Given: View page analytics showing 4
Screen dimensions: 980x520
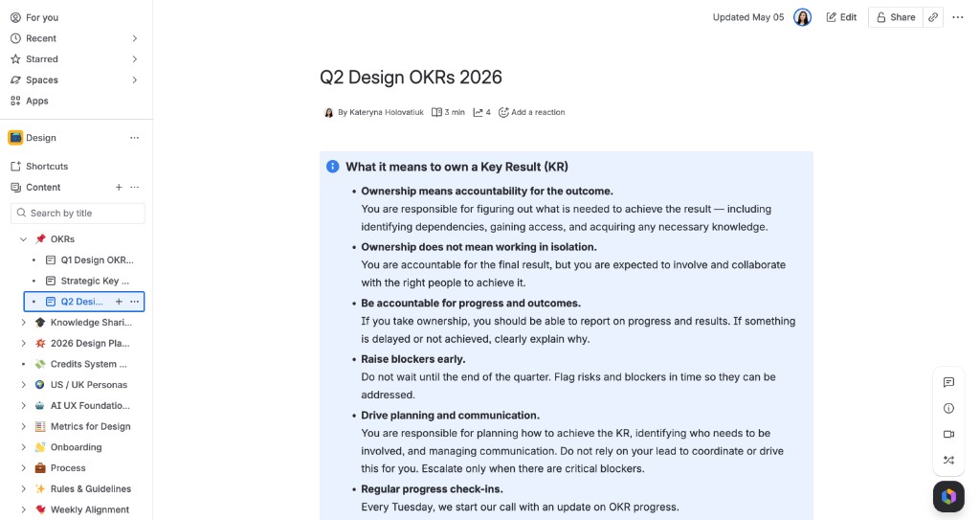Looking at the screenshot, I should point(482,113).
